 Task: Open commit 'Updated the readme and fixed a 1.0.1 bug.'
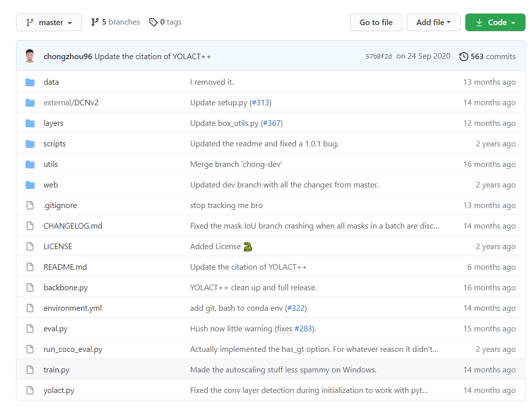point(264,144)
